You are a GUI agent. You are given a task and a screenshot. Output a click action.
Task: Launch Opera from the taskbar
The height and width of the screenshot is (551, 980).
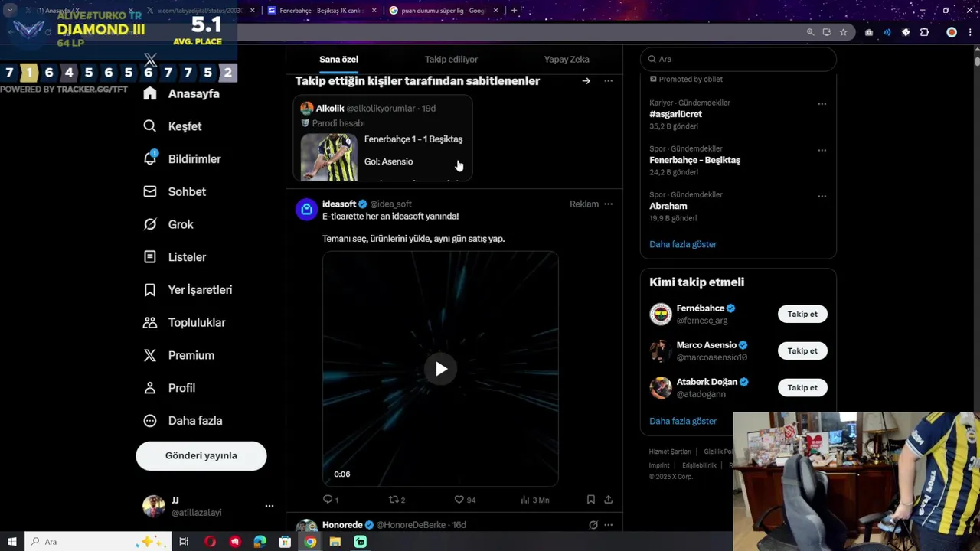coord(210,542)
